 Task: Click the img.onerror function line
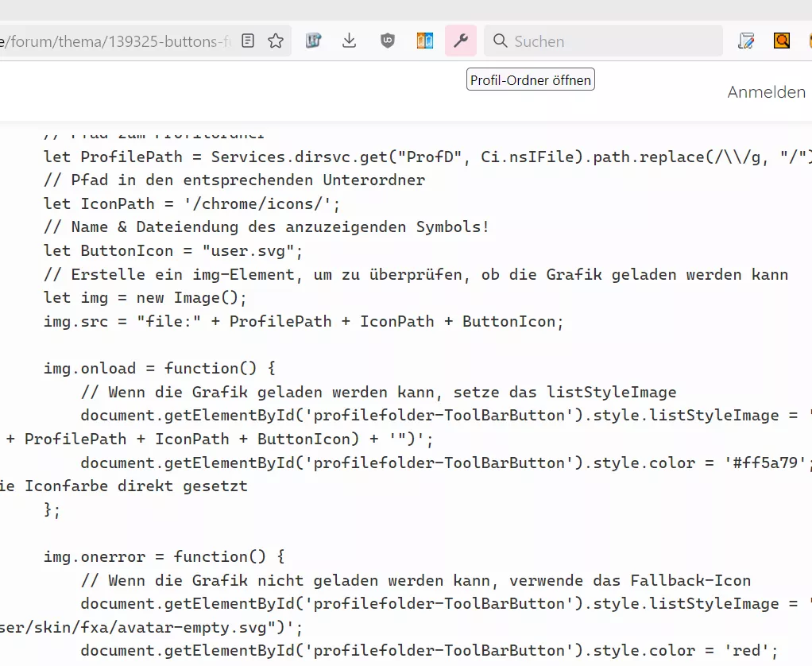pos(164,557)
